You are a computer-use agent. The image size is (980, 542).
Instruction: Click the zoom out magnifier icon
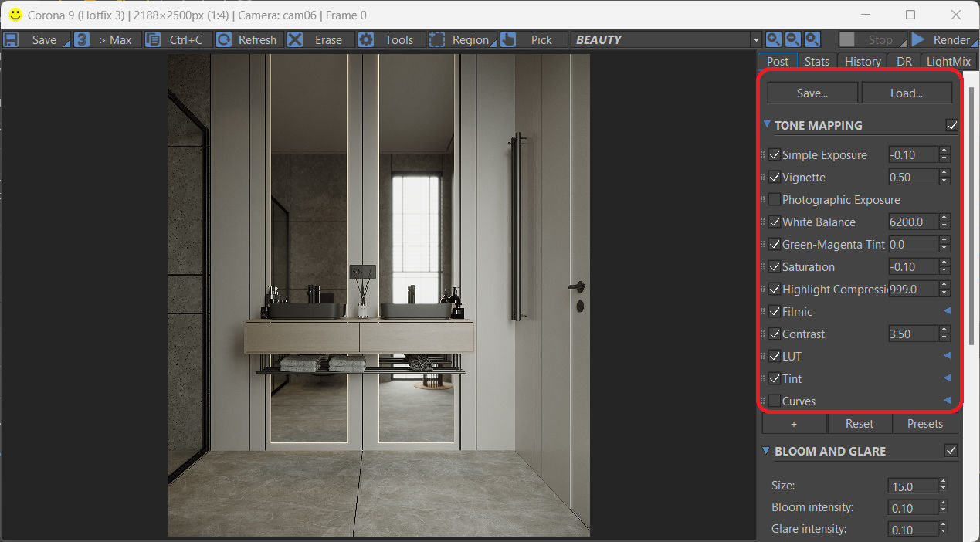(793, 39)
